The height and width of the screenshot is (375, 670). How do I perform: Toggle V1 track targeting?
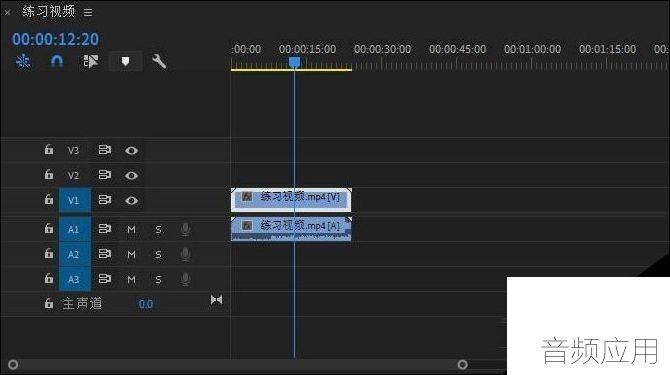pos(75,200)
